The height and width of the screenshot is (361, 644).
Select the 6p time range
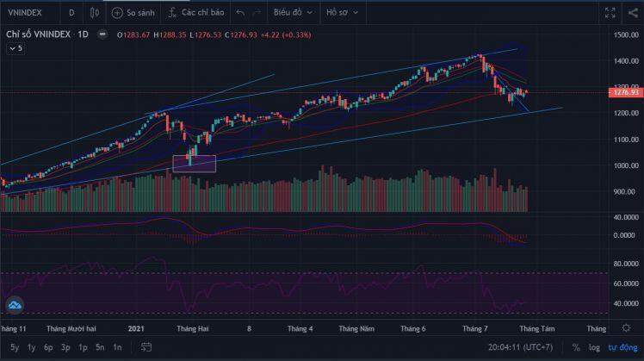(48, 347)
